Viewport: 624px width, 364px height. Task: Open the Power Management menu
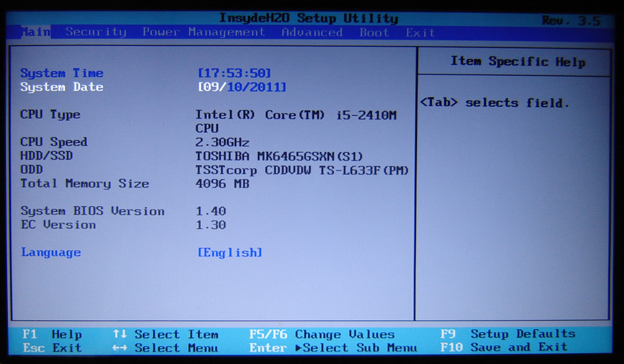point(204,32)
